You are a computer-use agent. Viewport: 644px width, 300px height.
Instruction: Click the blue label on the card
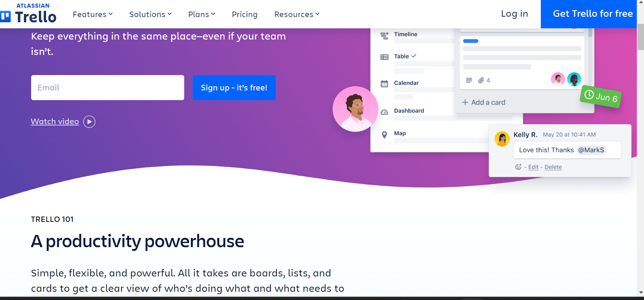click(x=471, y=41)
